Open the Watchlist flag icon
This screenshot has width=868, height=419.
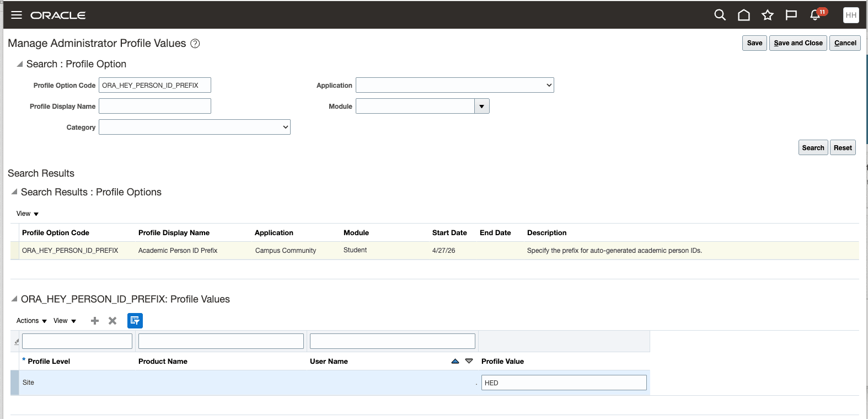pos(791,15)
